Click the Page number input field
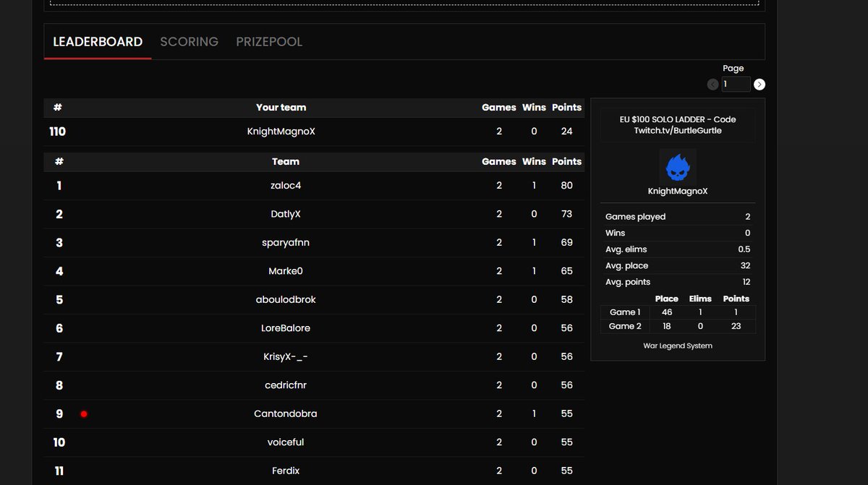 pyautogui.click(x=736, y=84)
